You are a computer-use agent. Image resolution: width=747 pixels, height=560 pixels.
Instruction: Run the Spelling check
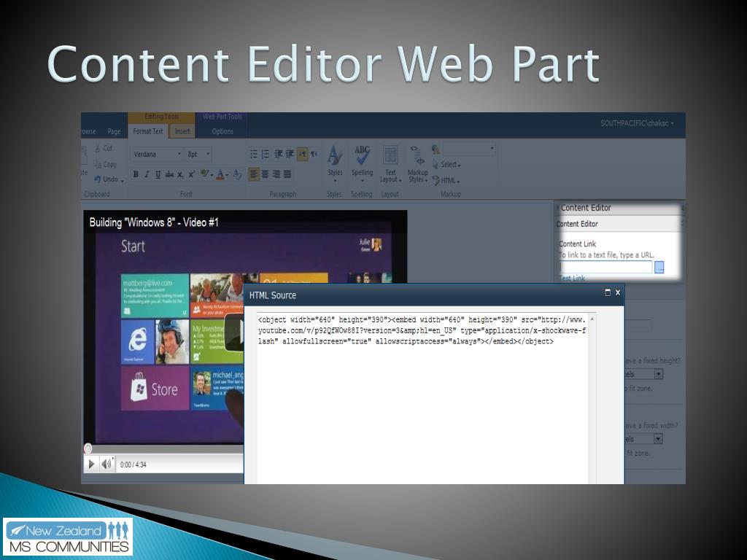click(x=362, y=163)
